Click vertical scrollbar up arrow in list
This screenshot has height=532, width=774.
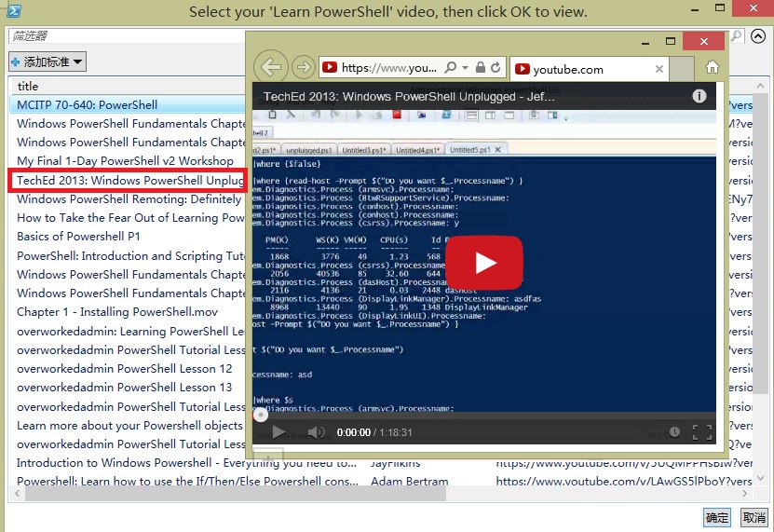coord(761,85)
